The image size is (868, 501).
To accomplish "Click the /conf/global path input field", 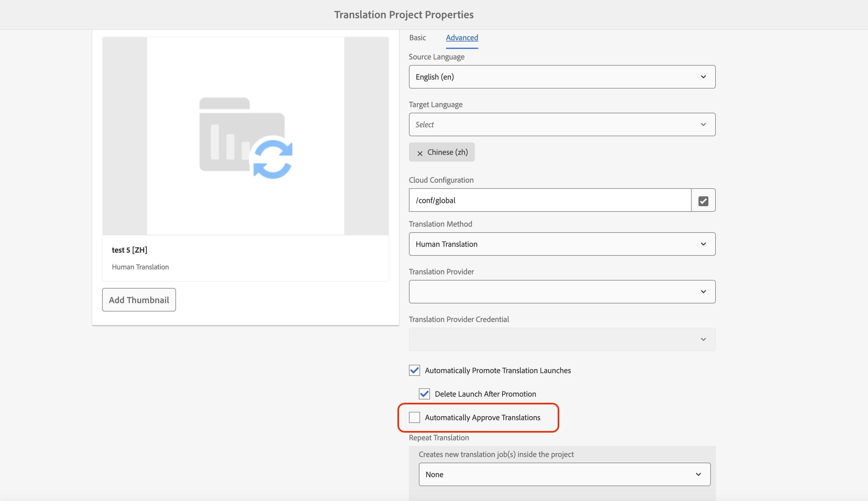I will click(549, 200).
